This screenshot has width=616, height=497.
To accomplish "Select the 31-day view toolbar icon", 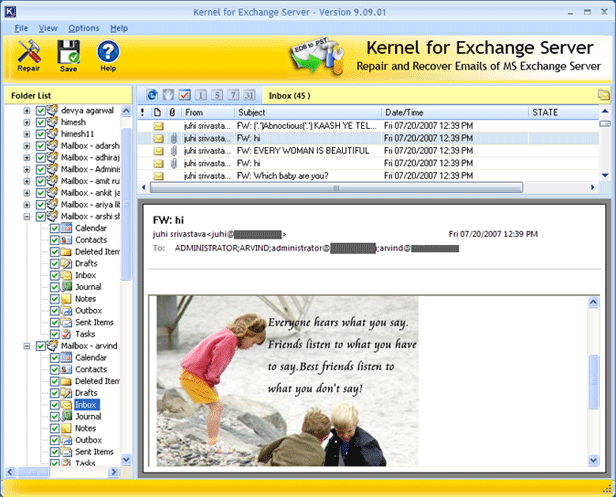I will pos(249,95).
